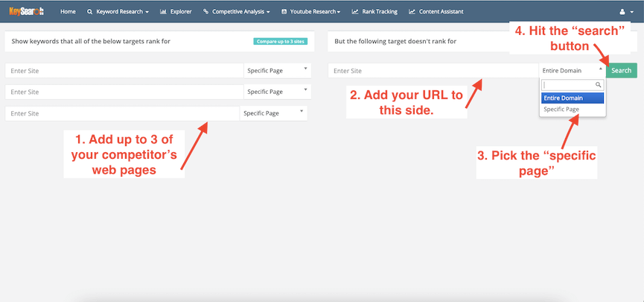Click the dropdown filter search box
Screen dimensions: 644x302
(573, 85)
